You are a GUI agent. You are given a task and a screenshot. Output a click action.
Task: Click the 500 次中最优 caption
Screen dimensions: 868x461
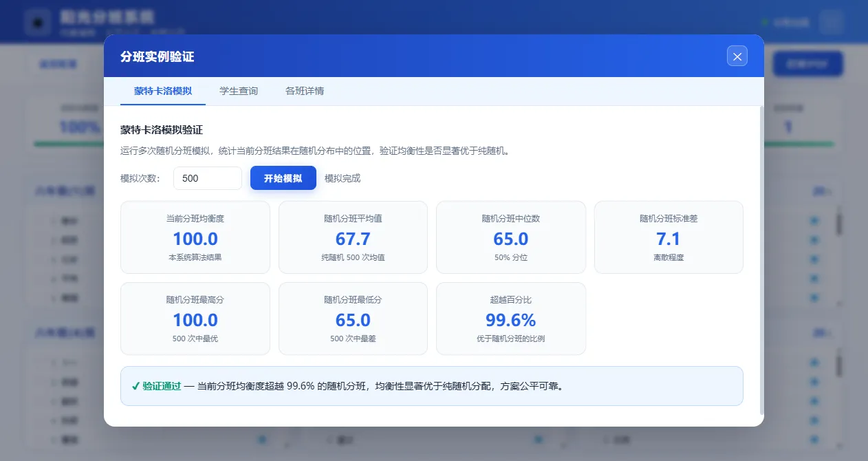[x=195, y=339]
